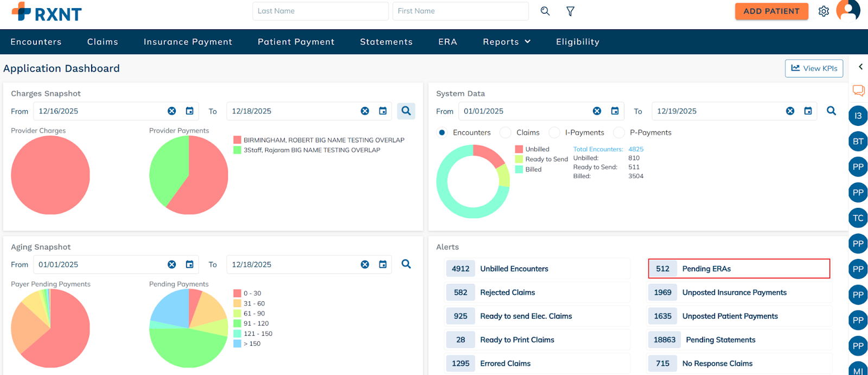Open calendar for Charges Snapshot From date

(x=190, y=111)
